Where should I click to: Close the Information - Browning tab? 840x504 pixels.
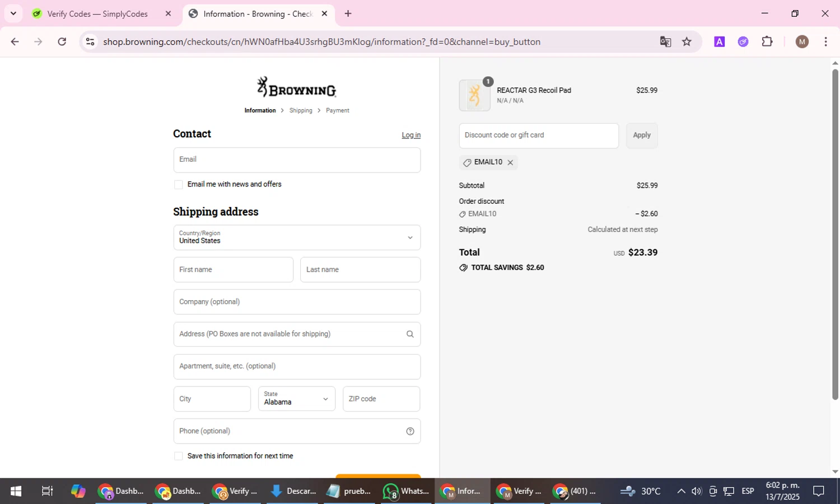[324, 13]
